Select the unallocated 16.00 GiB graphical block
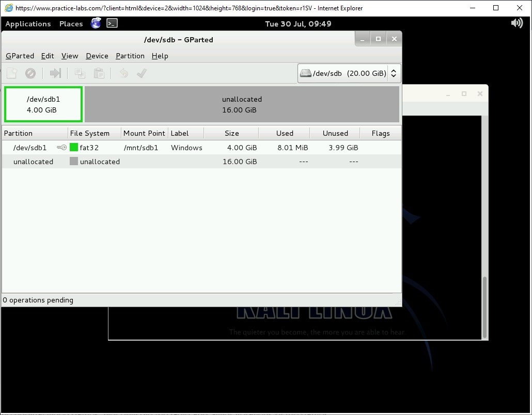 tap(242, 104)
